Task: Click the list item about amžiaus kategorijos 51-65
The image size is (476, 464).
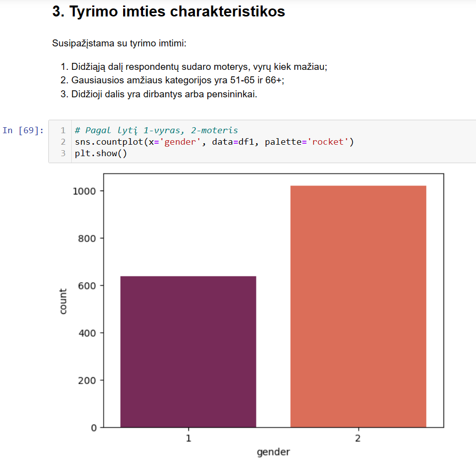Action: click(x=172, y=80)
